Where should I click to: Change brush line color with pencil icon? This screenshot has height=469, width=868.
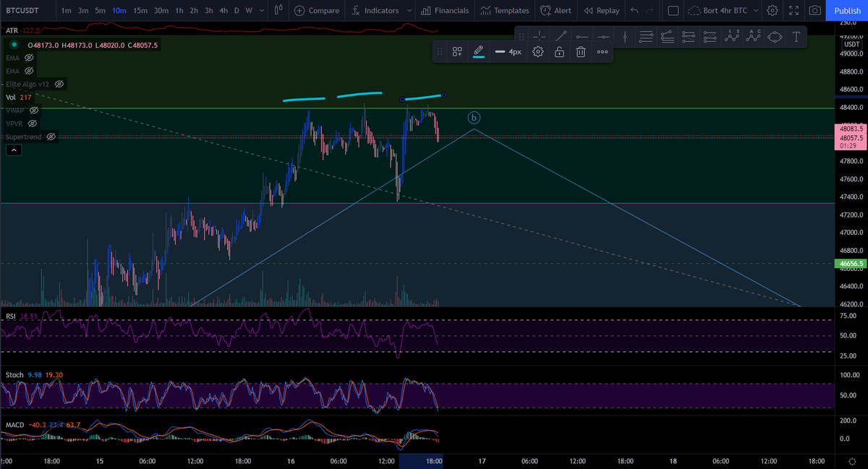click(478, 52)
